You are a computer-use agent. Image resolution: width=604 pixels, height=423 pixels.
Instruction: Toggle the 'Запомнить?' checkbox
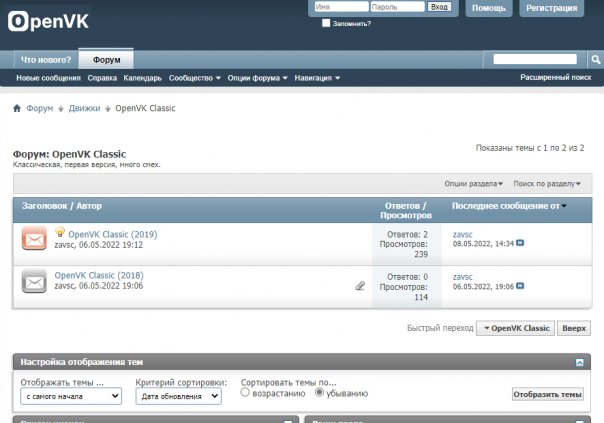tap(326, 23)
